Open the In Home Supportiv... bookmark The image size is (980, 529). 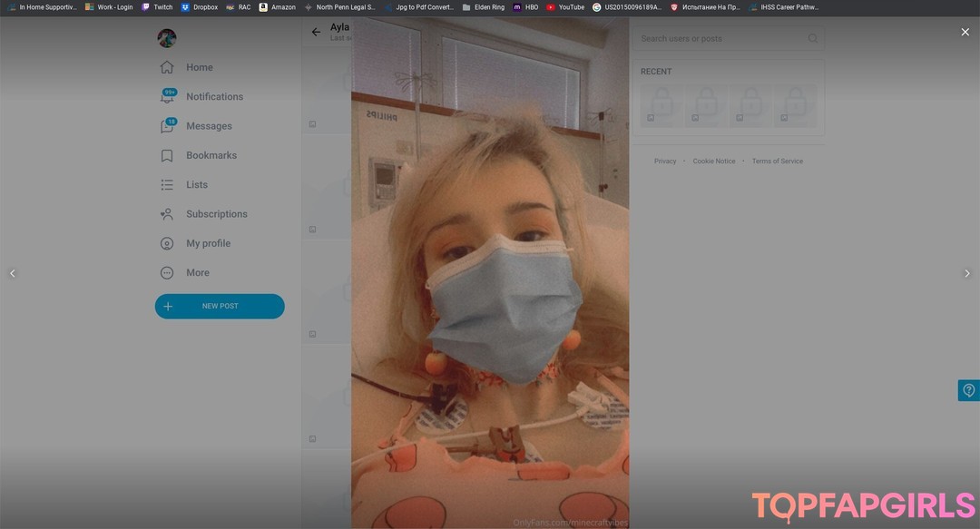tap(42, 7)
